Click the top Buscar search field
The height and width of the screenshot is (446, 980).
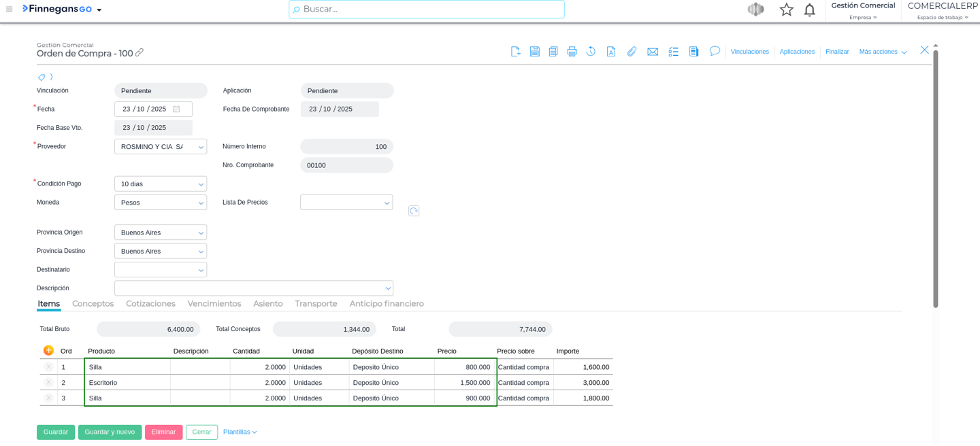coord(427,10)
